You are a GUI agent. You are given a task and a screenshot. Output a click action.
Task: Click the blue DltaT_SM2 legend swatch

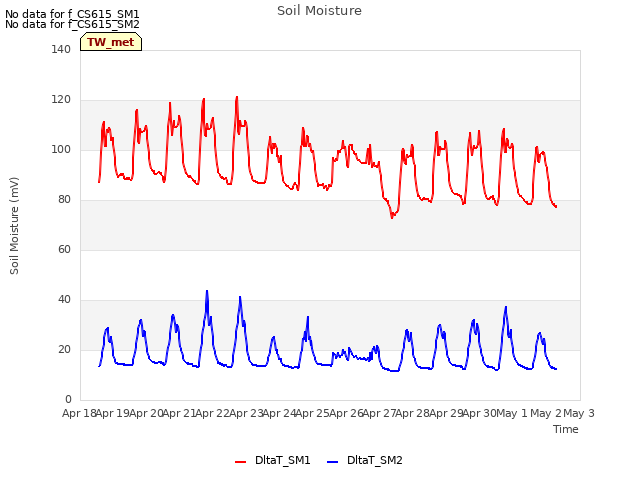tap(333, 462)
